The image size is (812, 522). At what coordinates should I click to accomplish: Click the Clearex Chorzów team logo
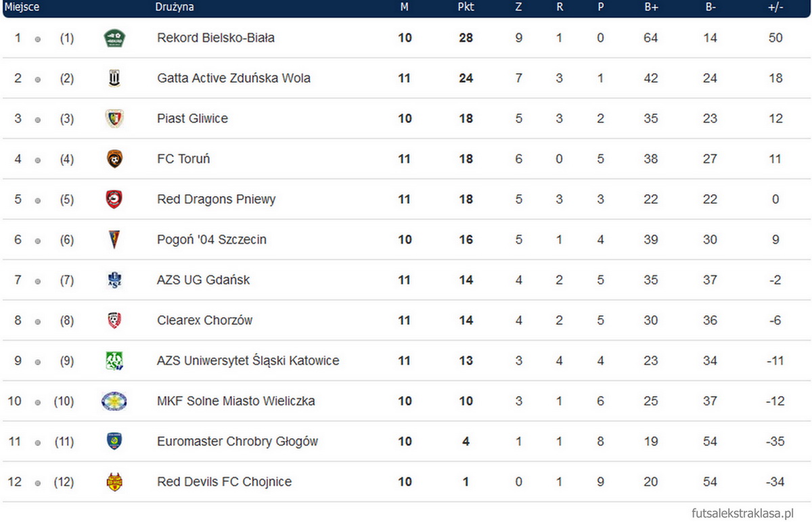click(114, 321)
